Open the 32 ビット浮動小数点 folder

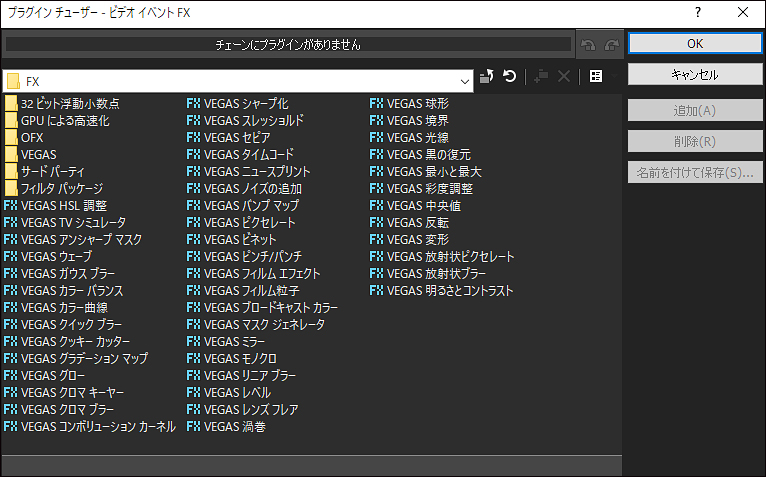(62, 104)
